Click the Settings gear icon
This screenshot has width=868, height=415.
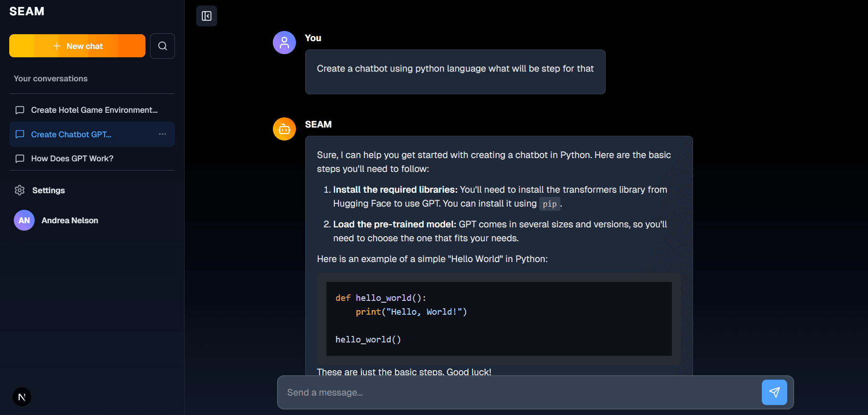(x=19, y=190)
